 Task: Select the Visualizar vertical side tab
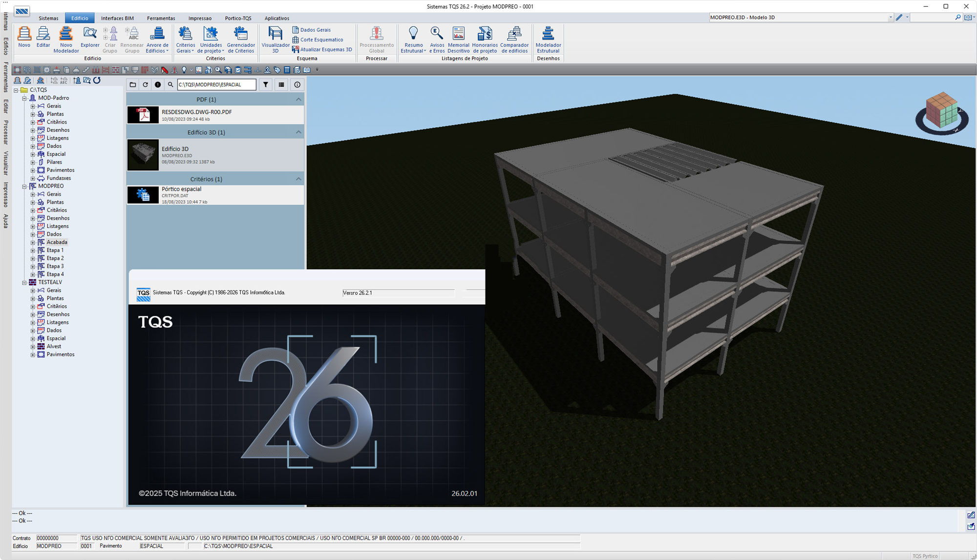point(6,163)
